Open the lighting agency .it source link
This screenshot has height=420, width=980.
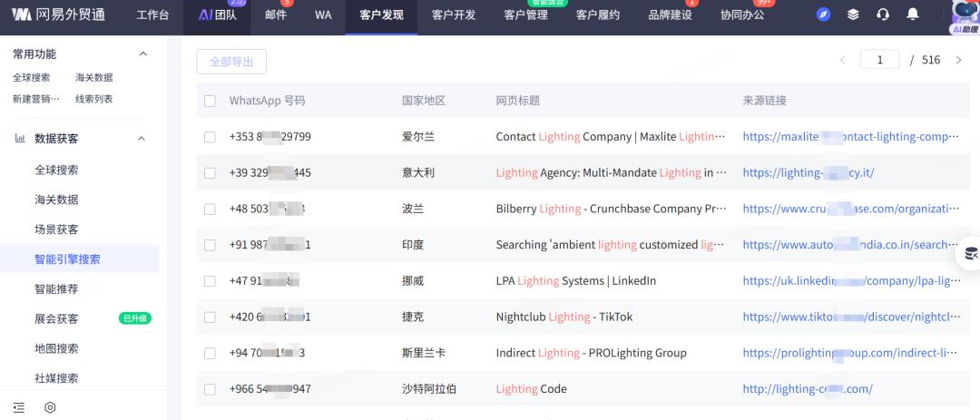tap(808, 172)
